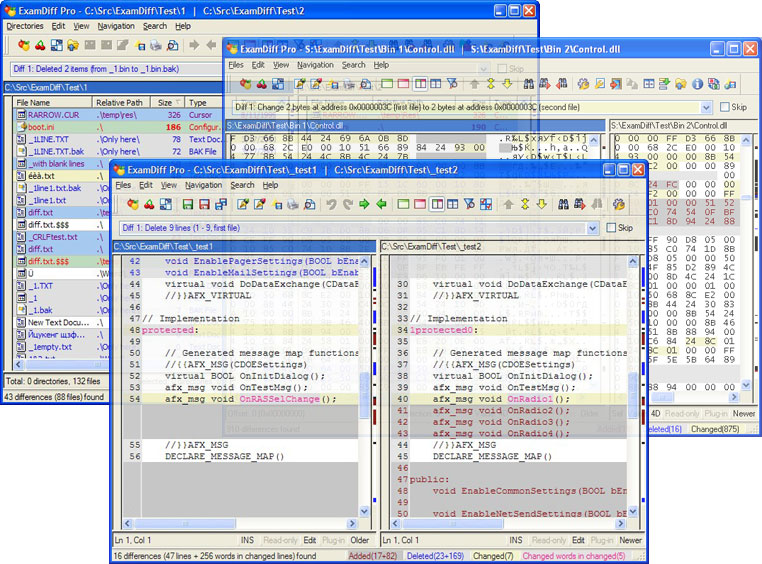Screen dimensions: 762x564
Task: Click red Save second file icon
Action: coord(205,205)
